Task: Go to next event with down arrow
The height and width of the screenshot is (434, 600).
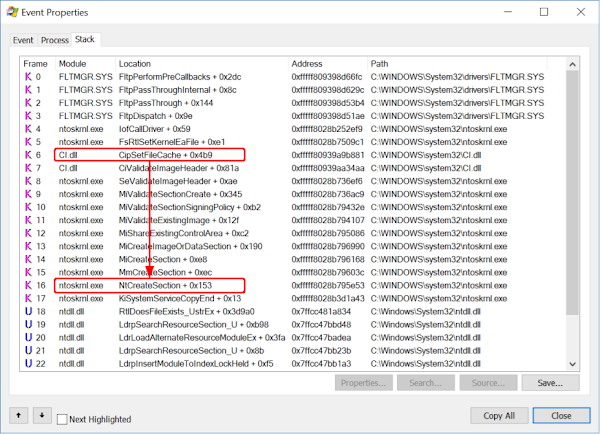Action: click(41, 415)
